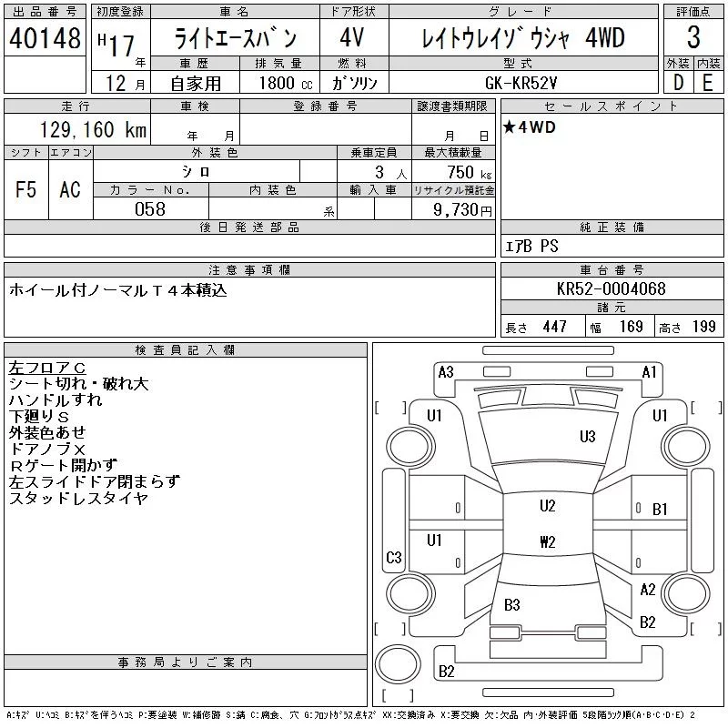
Task: Click grade text レイトウレイゾウシャ 4WD
Action: (522, 38)
